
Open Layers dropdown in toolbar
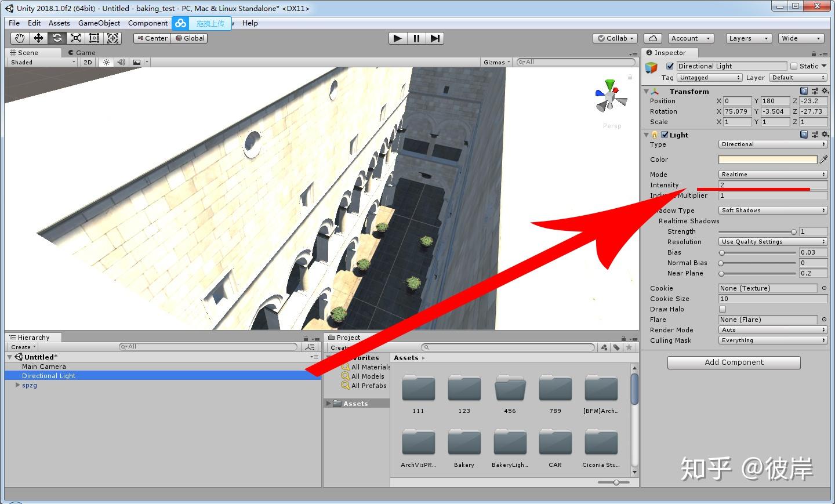pos(749,38)
